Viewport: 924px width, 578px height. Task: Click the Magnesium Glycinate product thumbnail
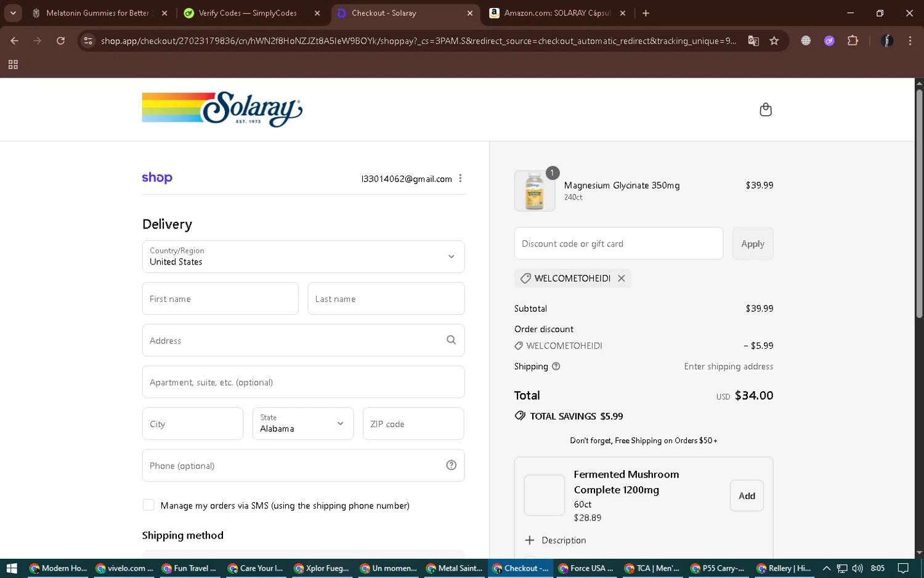pos(535,191)
